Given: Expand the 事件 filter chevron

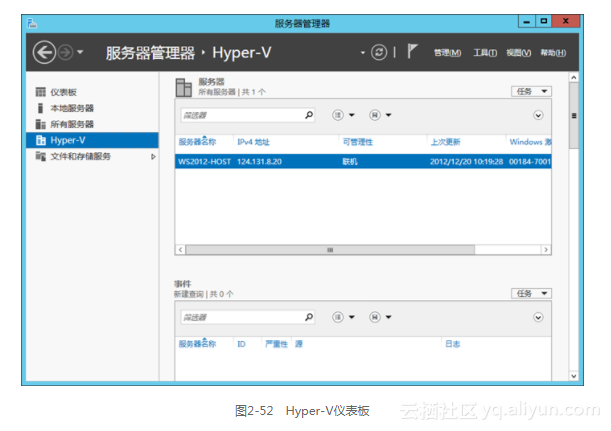Looking at the screenshot, I should [x=538, y=317].
